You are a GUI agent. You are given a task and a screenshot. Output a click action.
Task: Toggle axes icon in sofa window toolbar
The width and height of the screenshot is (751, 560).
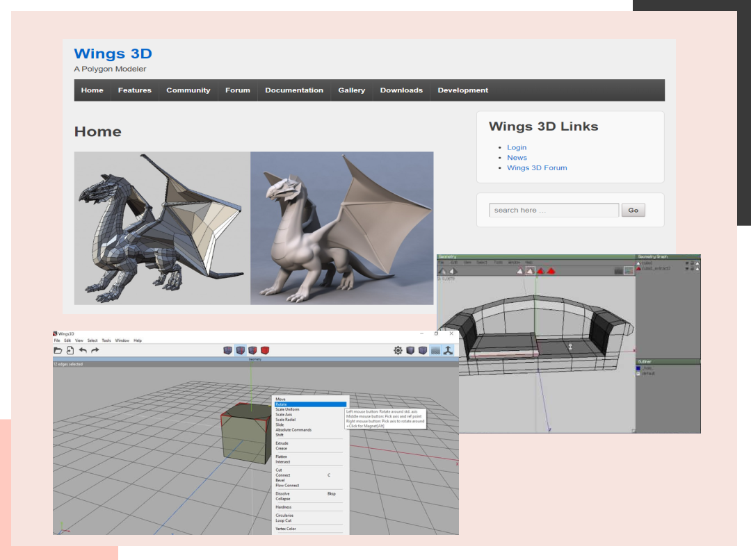point(629,271)
